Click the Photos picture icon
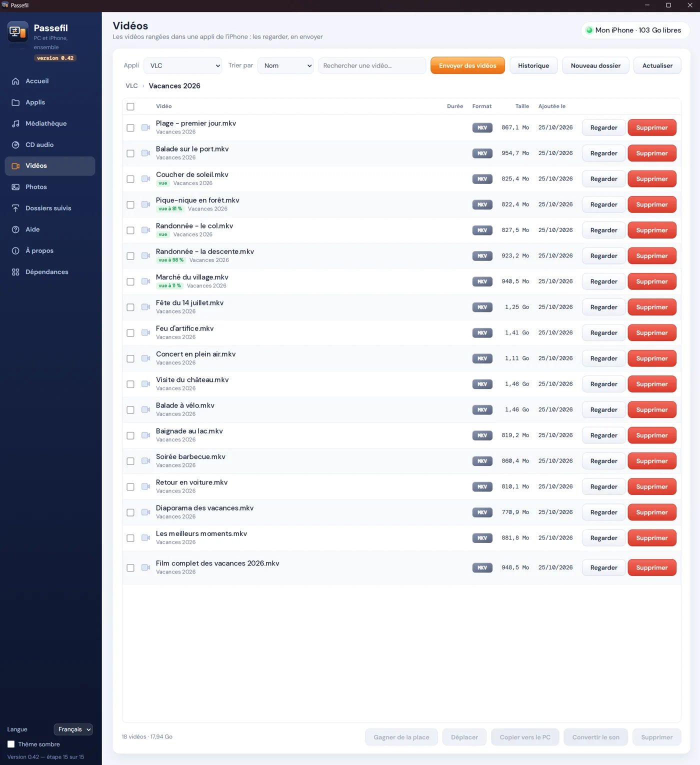Screen dimensions: 700x765 (15, 187)
